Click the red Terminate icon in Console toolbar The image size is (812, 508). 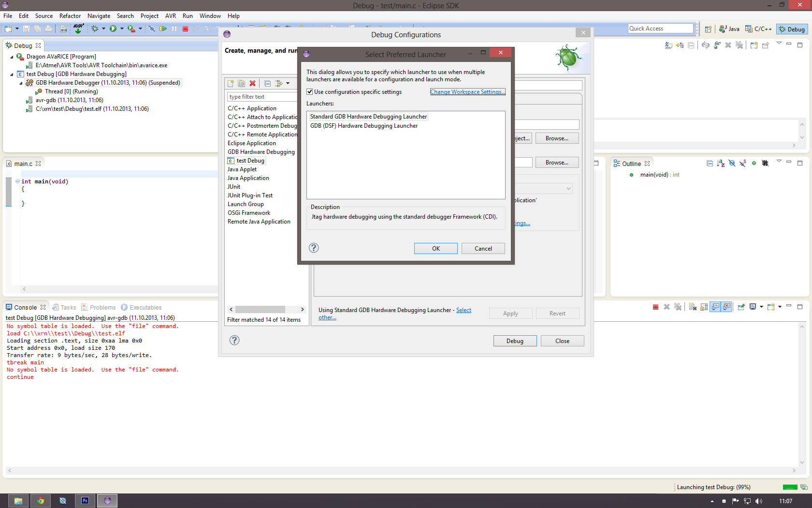(x=656, y=307)
